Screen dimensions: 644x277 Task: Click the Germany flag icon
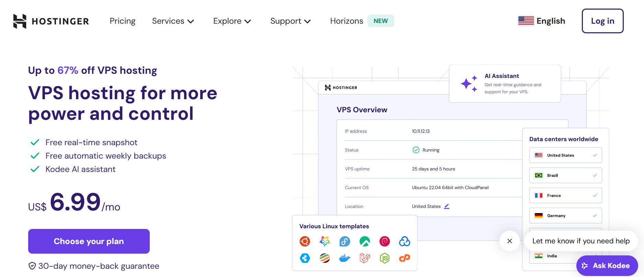click(x=539, y=216)
